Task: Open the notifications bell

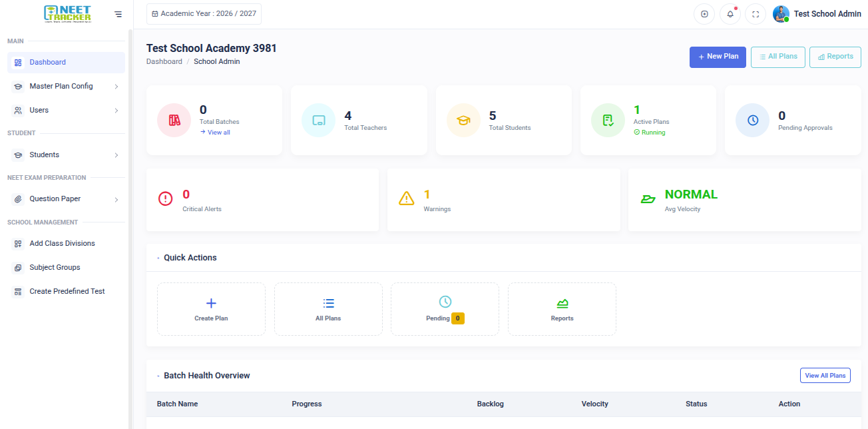Action: (730, 14)
